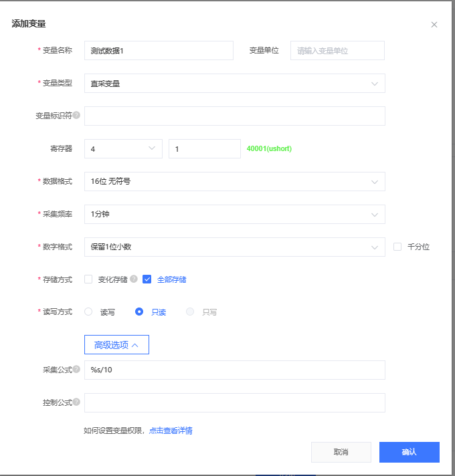Open the 点击查看详情 link
The height and width of the screenshot is (476, 455).
(x=171, y=431)
